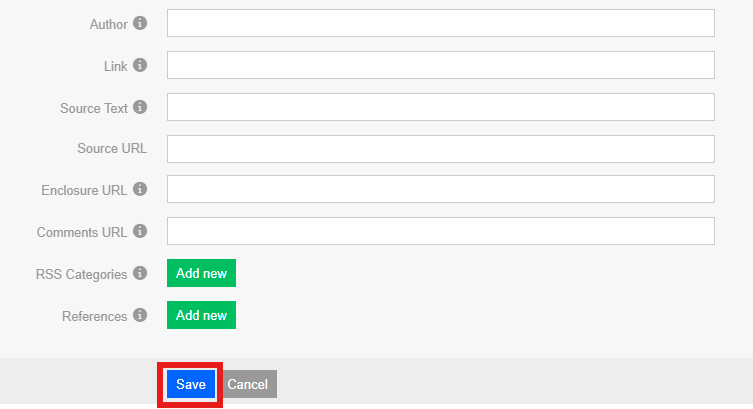
Task: Click the "References" label text
Action: click(94, 316)
